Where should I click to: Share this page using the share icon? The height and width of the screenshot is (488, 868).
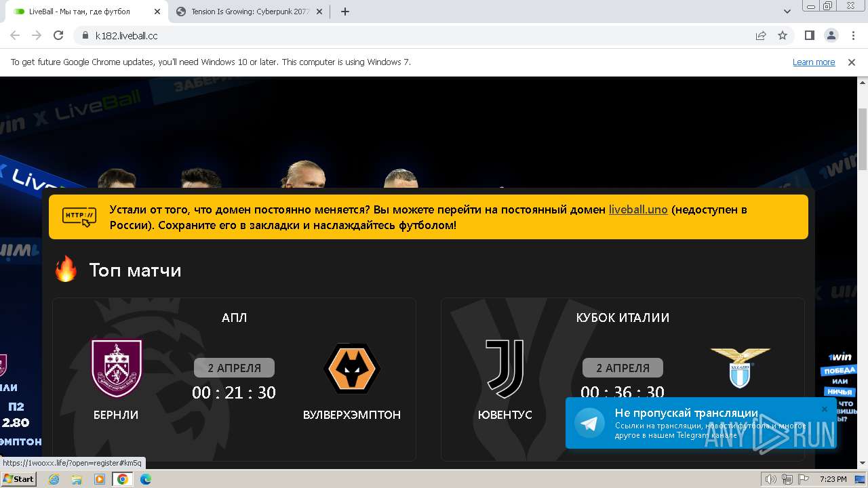click(761, 36)
